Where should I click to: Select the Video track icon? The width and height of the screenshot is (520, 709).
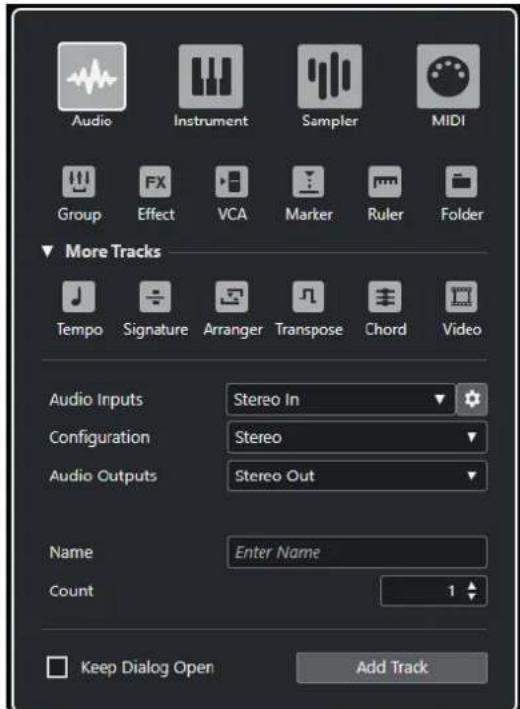(461, 297)
